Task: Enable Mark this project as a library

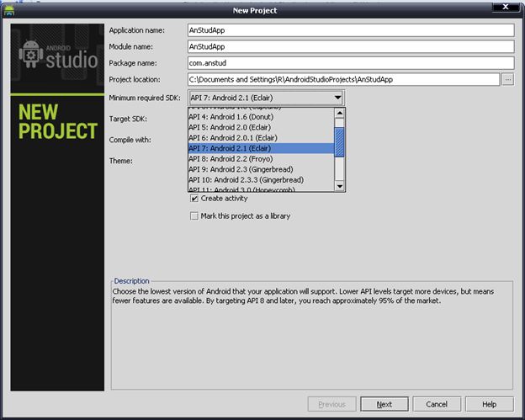Action: 194,216
